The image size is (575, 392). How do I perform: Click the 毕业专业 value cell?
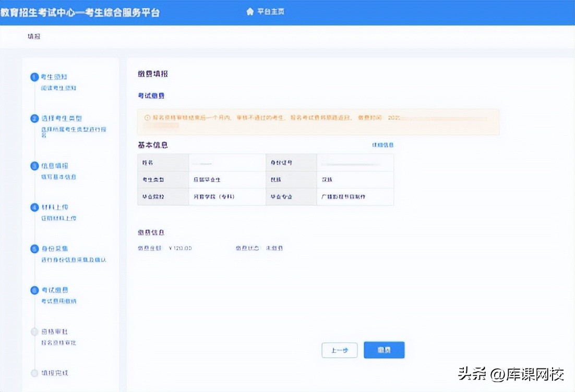(x=355, y=197)
